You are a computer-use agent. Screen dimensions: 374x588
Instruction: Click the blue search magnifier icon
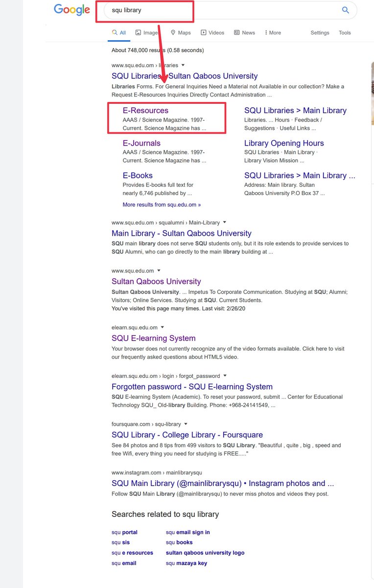(346, 10)
